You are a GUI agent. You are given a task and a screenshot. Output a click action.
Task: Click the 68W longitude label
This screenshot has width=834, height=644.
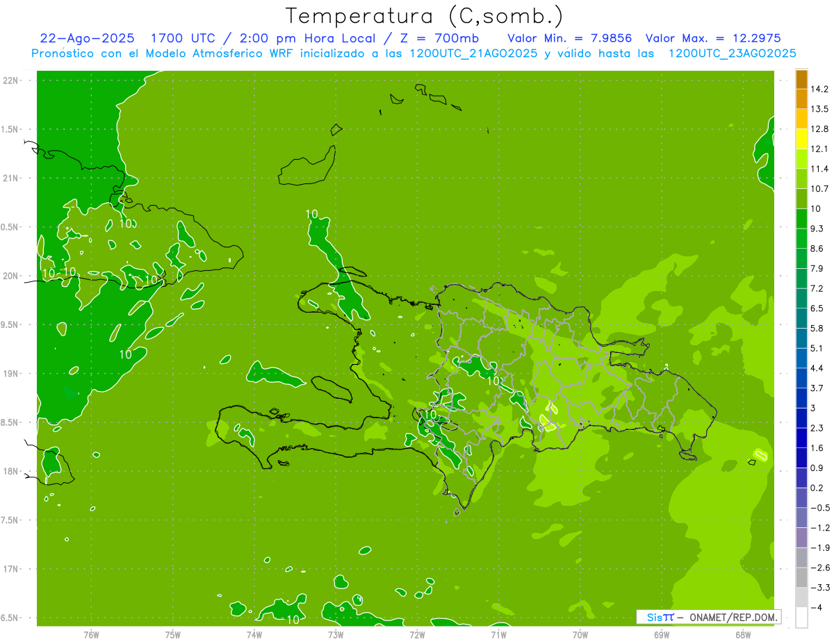tap(743, 634)
